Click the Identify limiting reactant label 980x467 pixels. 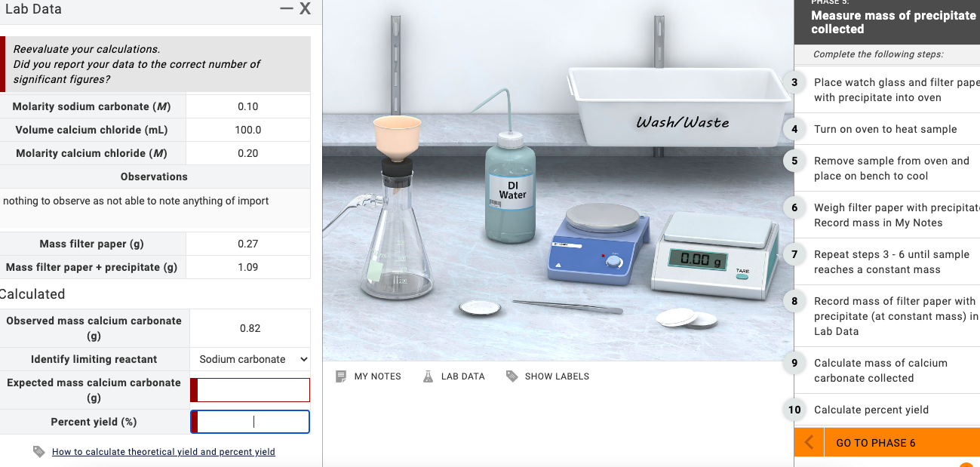pyautogui.click(x=94, y=359)
